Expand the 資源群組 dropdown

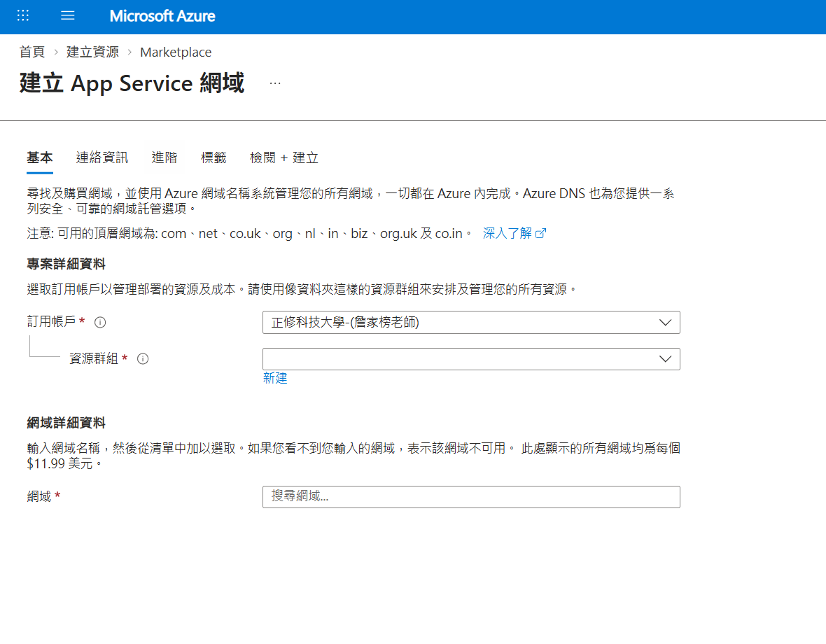coord(471,359)
